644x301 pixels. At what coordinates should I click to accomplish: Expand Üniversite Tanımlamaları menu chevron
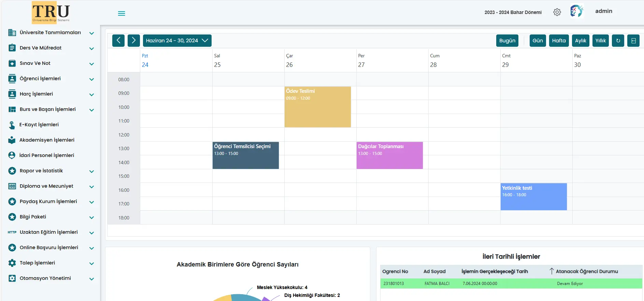pos(91,33)
